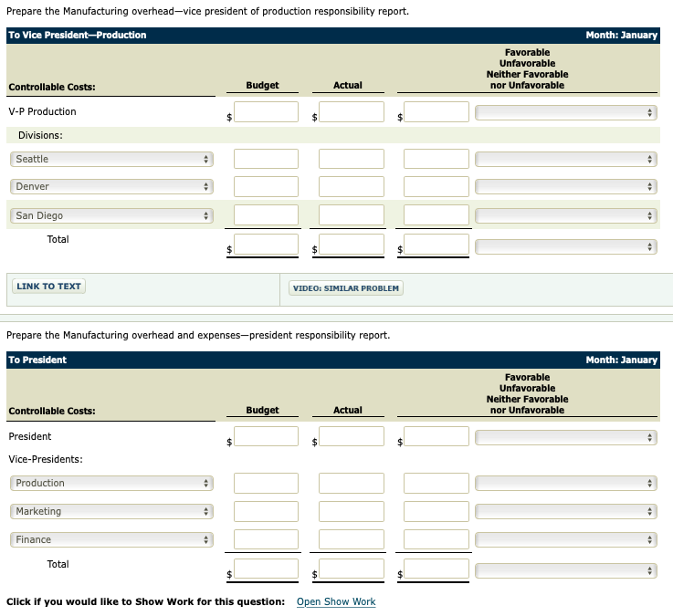Click 'To Vice President—Production' header text
This screenshot has height=616, width=673.
pos(78,36)
